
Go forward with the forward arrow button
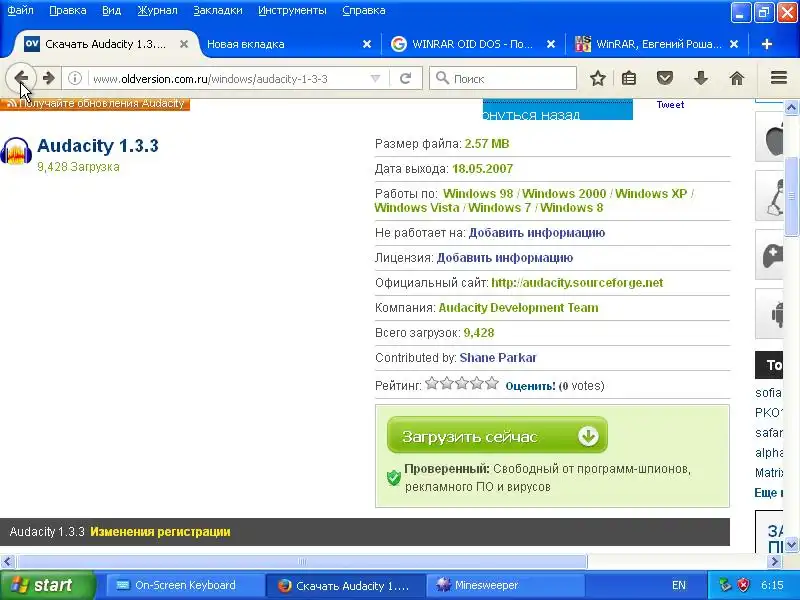click(x=48, y=78)
